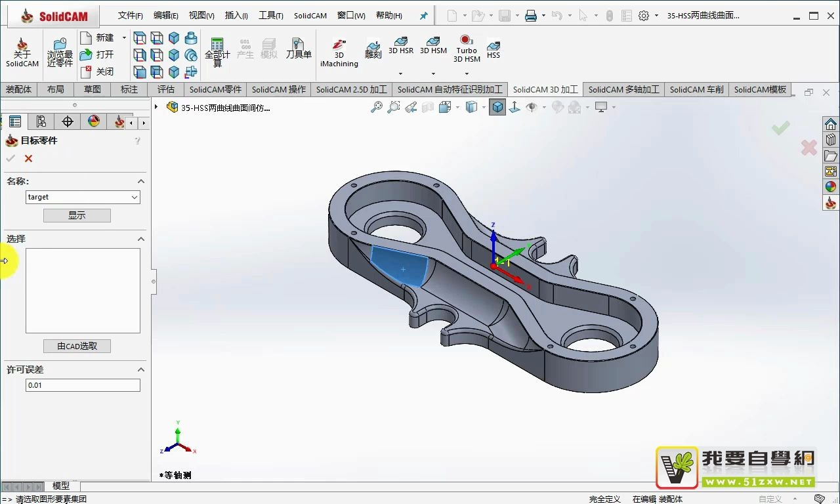Switch to the DimXpert crosshair tab icon
The height and width of the screenshot is (504, 840).
coord(67,121)
